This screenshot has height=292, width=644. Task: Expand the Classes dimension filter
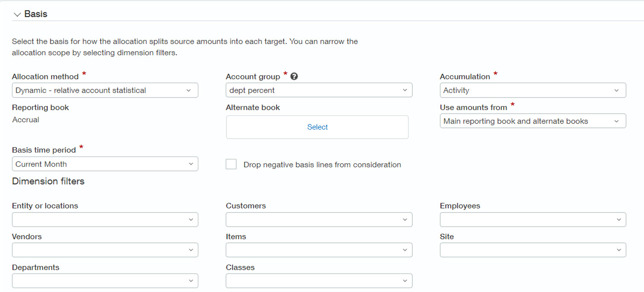(319, 281)
